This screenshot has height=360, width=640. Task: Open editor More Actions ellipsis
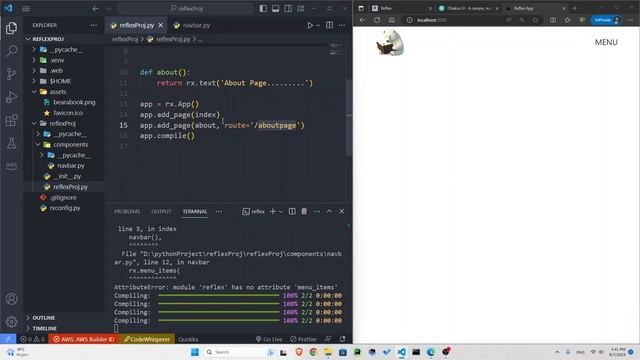(342, 25)
